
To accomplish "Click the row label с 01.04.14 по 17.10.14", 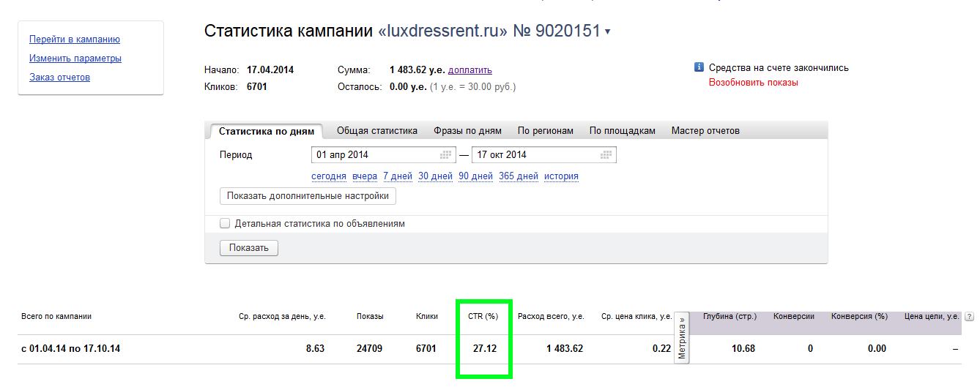I will point(70,349).
